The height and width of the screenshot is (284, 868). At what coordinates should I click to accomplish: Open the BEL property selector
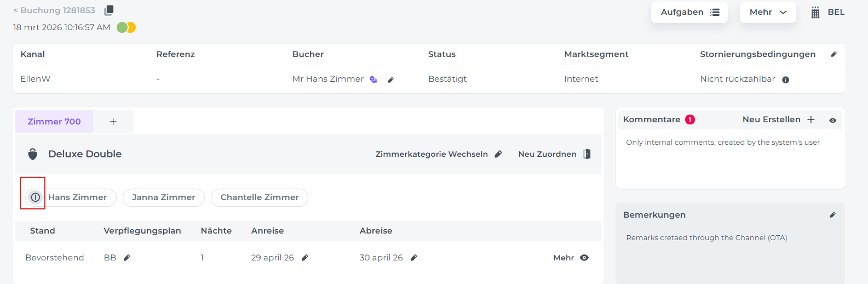(x=828, y=12)
